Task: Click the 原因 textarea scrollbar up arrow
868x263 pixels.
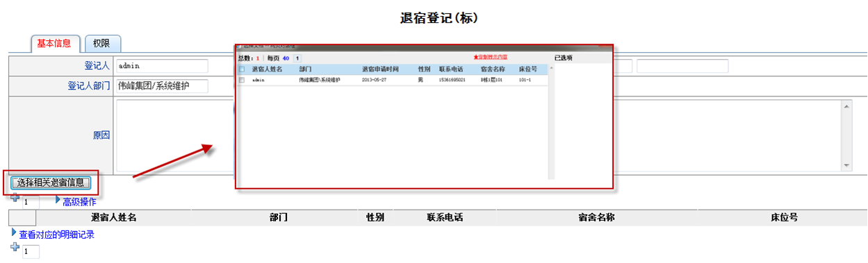Action: pos(846,106)
